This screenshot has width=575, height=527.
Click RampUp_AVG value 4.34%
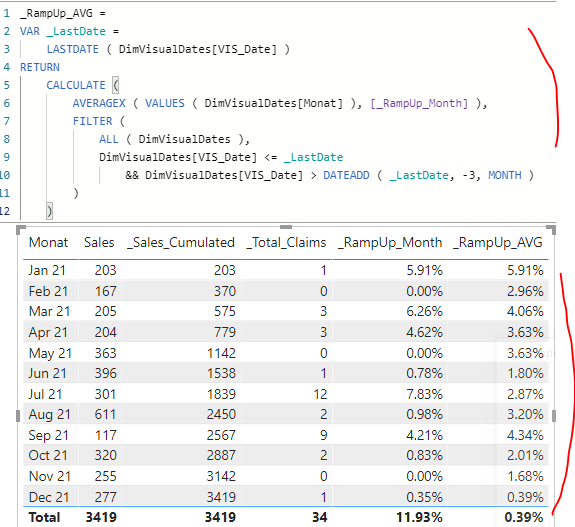525,435
